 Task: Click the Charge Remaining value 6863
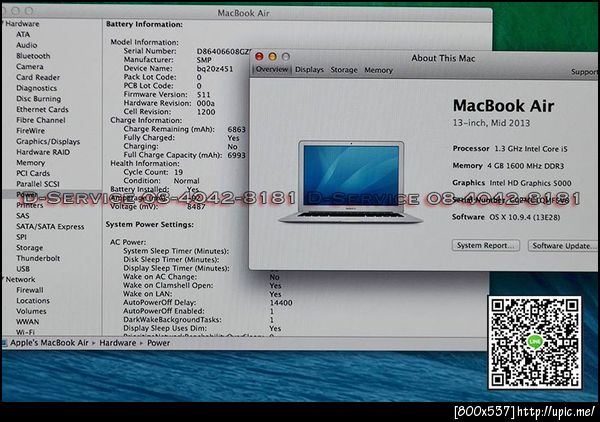(236, 129)
